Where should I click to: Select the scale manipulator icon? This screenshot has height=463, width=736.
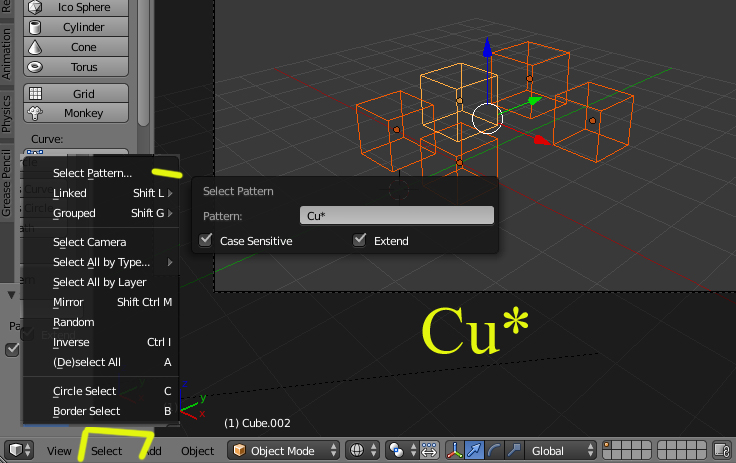pyautogui.click(x=515, y=451)
